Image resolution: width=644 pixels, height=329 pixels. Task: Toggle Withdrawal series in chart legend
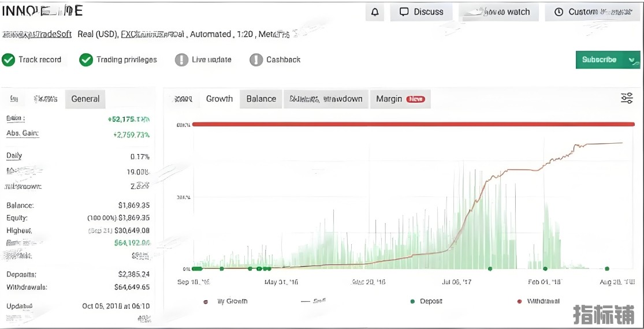click(x=519, y=301)
